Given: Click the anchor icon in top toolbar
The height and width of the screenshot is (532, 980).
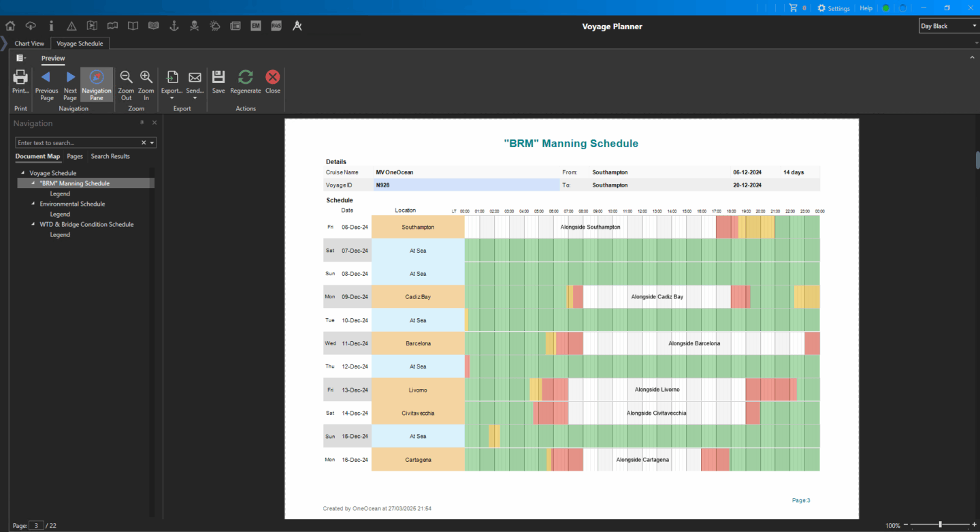Looking at the screenshot, I should pos(174,26).
